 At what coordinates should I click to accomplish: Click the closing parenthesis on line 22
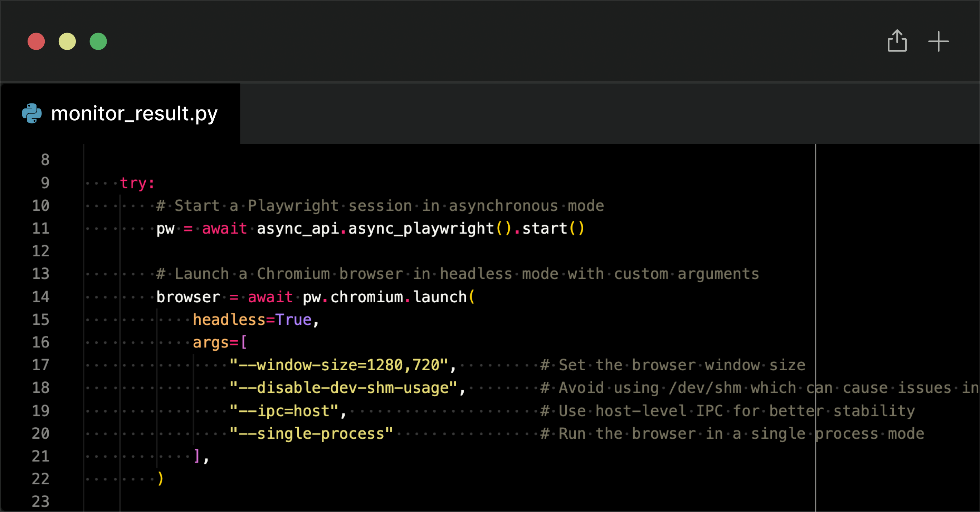pyautogui.click(x=160, y=478)
